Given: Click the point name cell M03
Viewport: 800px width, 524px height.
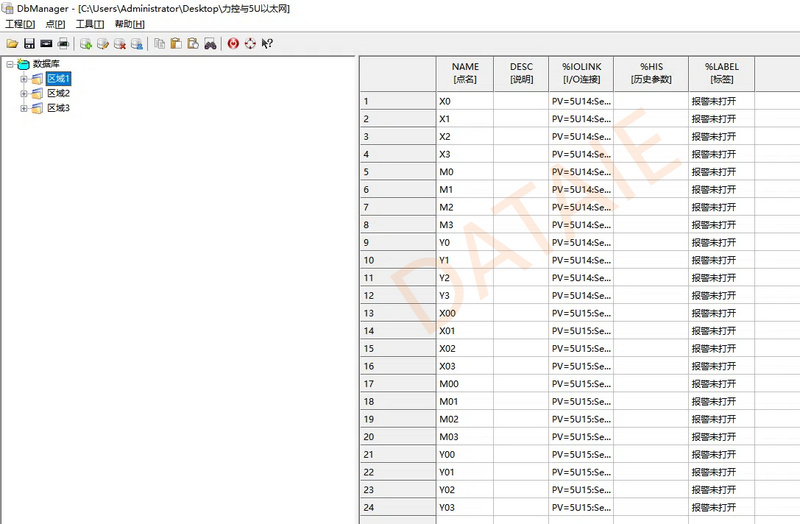Looking at the screenshot, I should click(465, 437).
